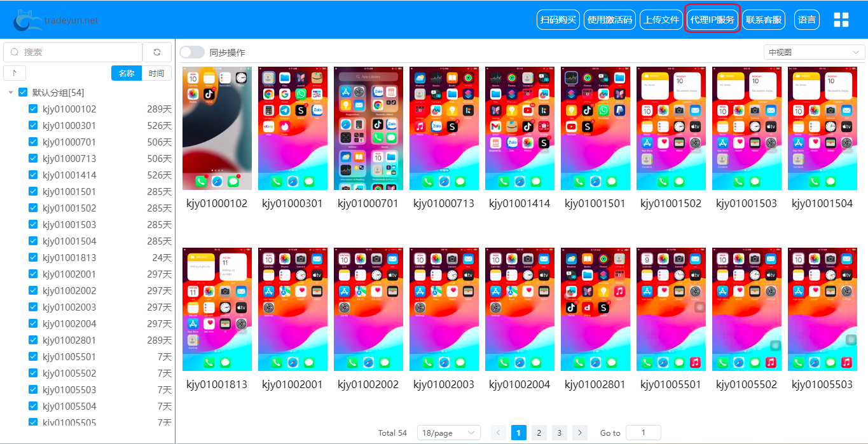868x444 pixels.
Task: Open the 18/page page size dropdown
Action: click(x=449, y=433)
